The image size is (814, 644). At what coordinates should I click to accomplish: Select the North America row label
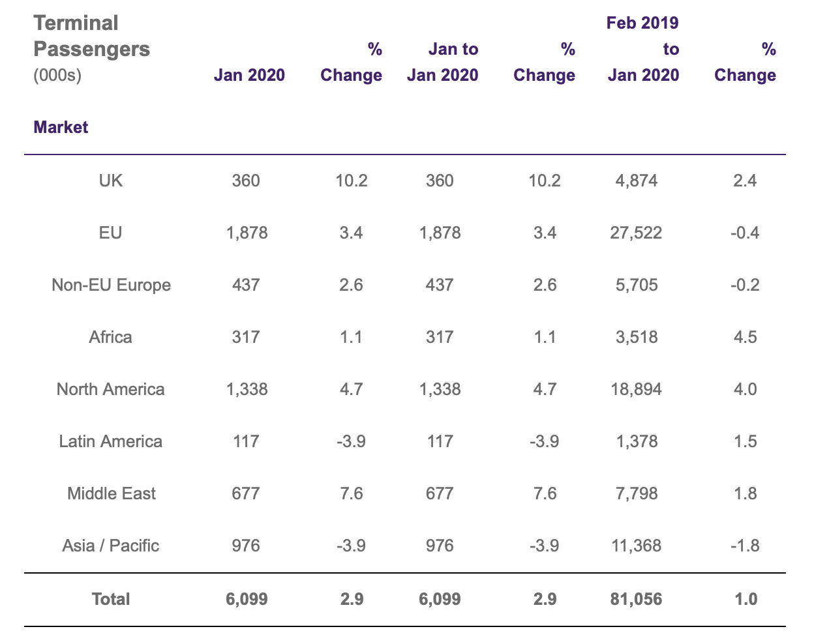pos(111,389)
